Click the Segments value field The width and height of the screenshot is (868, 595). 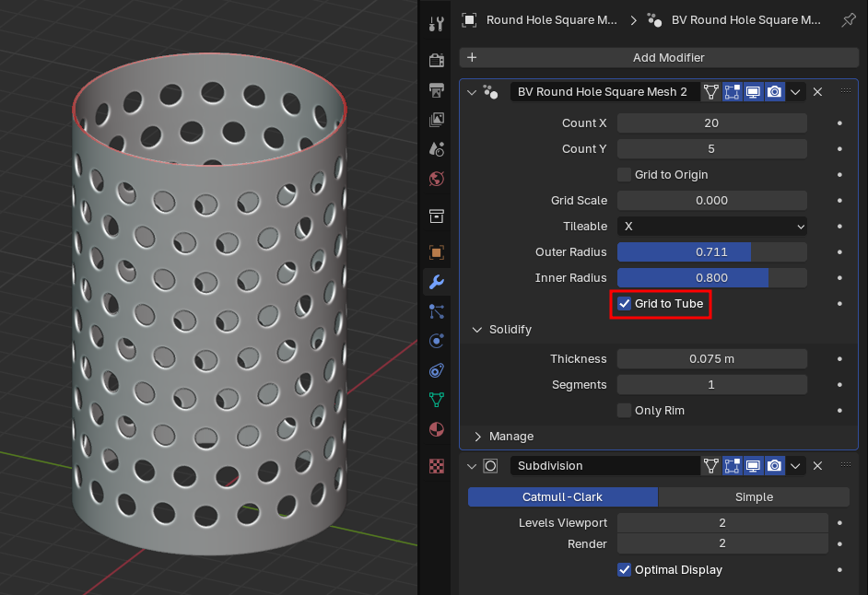[712, 385]
